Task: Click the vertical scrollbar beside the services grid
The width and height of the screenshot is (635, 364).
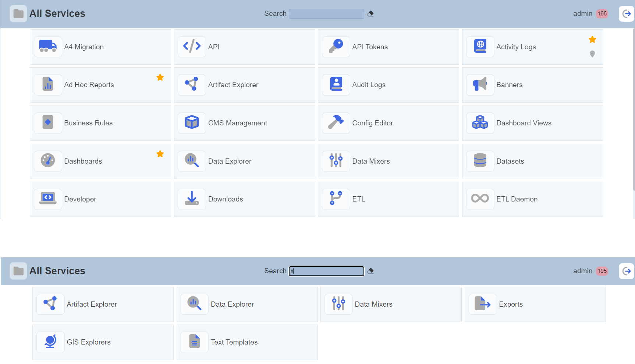Action: click(633, 110)
